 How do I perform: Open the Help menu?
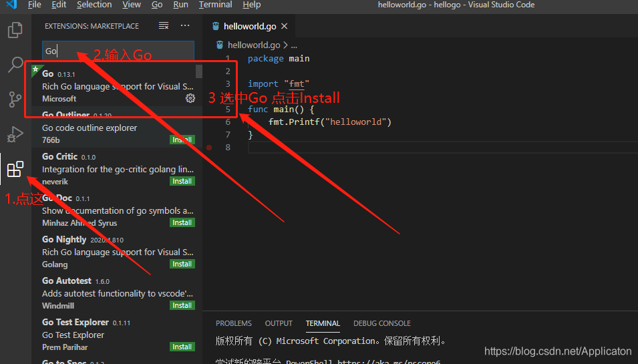pos(252,5)
